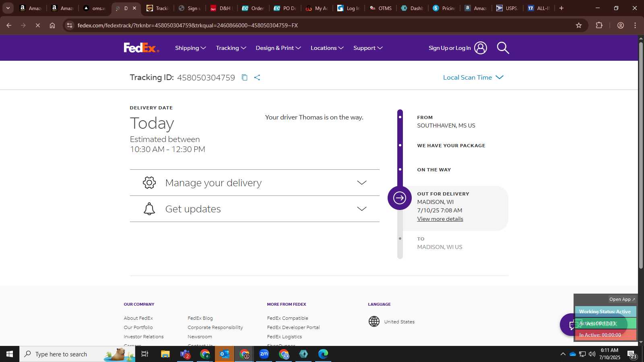Open Microsoft Edge from the taskbar

click(323, 354)
